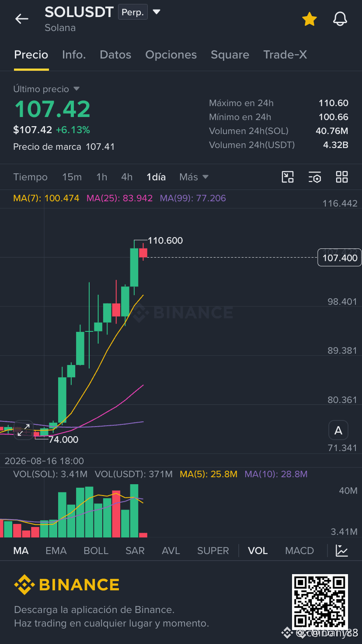Select the 1h interval

point(101,177)
